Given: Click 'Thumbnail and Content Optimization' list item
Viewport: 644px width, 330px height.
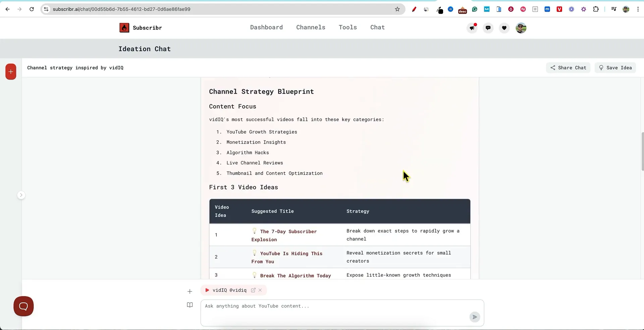Looking at the screenshot, I should click(274, 173).
